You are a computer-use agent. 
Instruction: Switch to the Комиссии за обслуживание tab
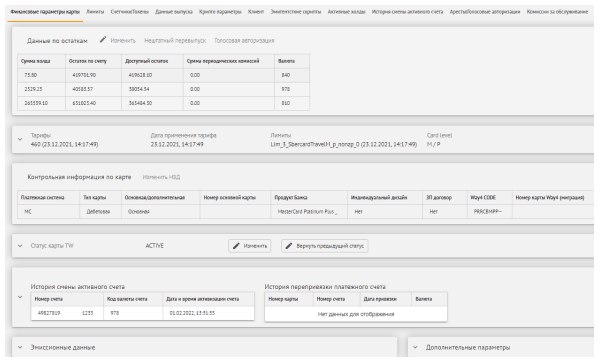558,12
